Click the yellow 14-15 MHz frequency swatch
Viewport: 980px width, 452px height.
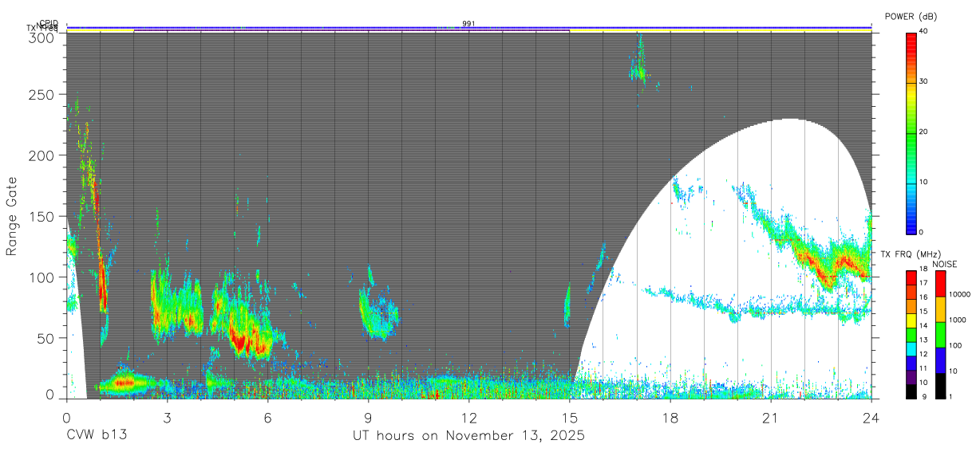(911, 320)
